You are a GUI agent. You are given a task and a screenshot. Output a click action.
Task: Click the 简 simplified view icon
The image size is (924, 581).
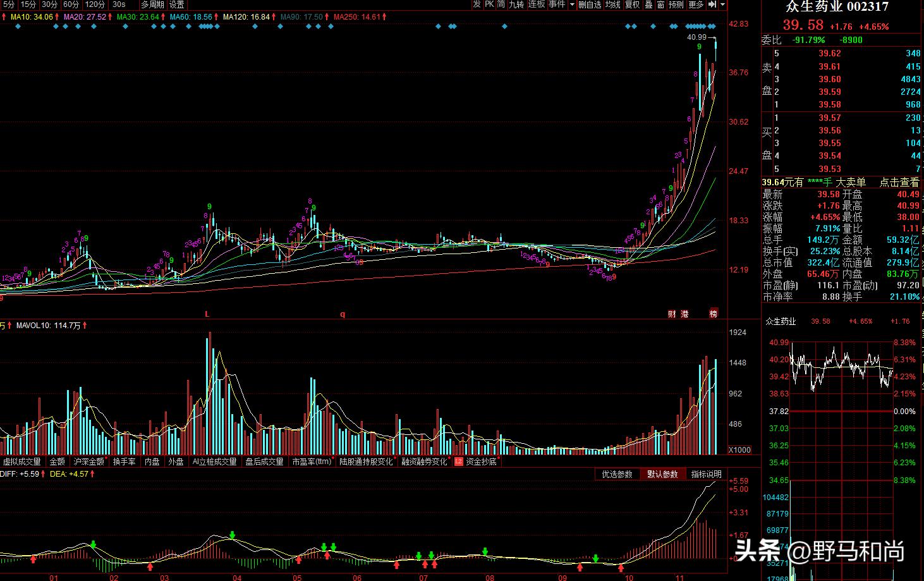point(501,4)
